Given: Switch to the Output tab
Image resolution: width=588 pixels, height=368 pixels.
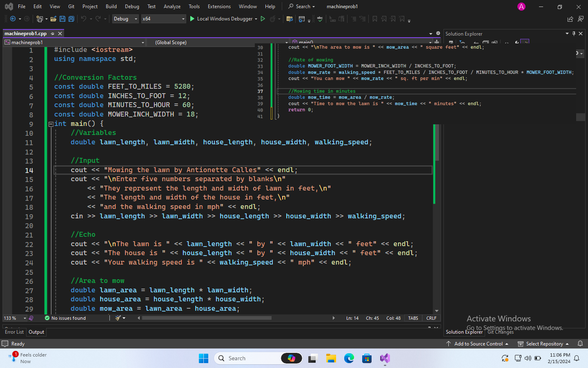Looking at the screenshot, I should pos(36,332).
